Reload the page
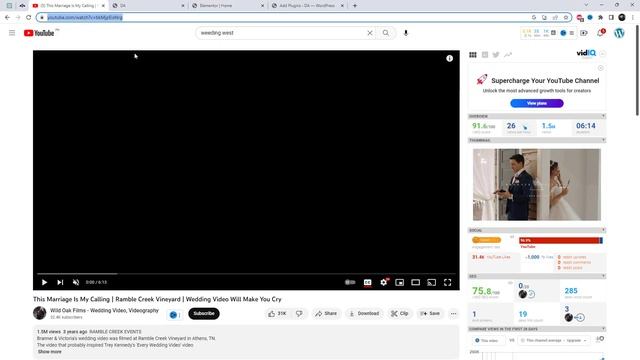640x360 pixels. (x=28, y=17)
